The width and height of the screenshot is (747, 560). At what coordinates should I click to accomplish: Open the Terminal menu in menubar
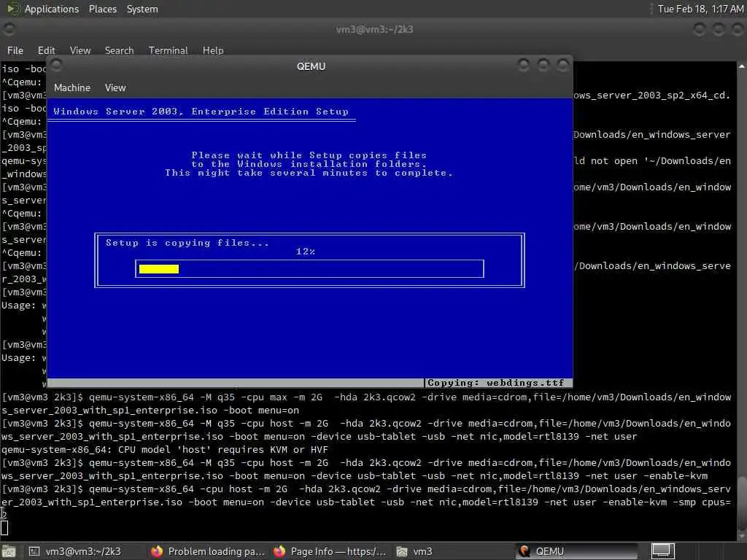point(169,50)
